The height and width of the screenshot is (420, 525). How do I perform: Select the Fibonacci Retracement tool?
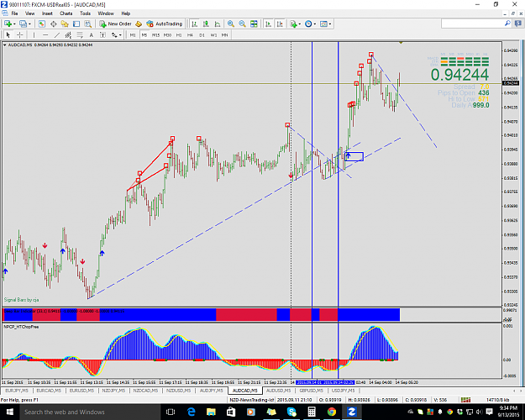tap(80, 34)
